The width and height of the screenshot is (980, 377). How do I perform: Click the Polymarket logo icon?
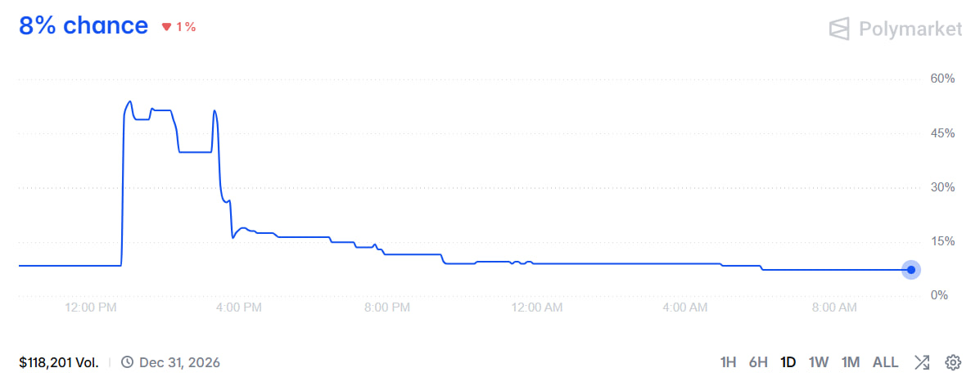[x=839, y=29]
